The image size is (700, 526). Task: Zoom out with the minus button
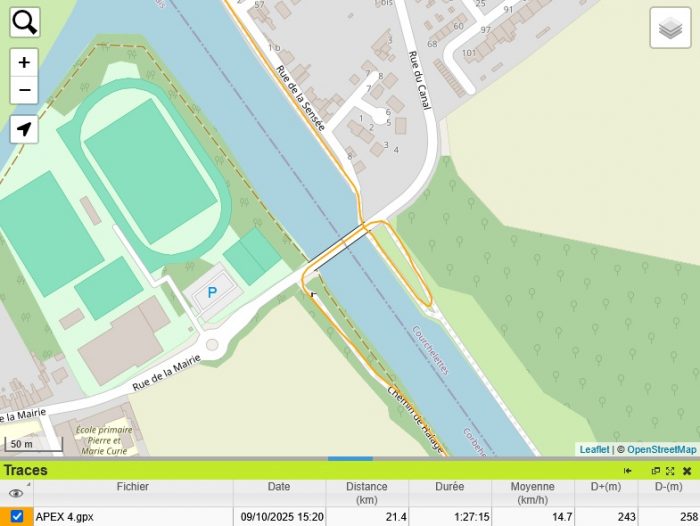click(24, 90)
